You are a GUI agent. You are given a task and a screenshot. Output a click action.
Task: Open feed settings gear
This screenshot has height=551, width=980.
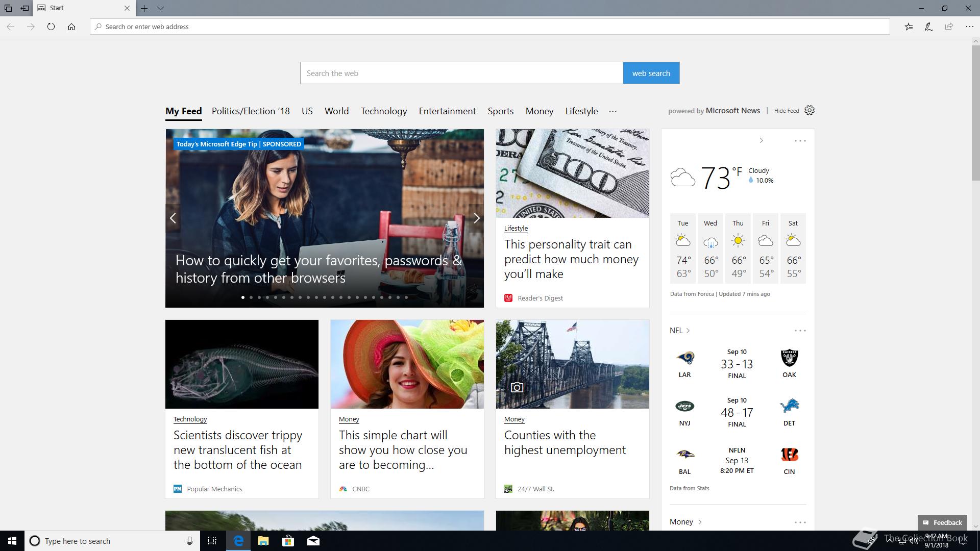point(809,110)
